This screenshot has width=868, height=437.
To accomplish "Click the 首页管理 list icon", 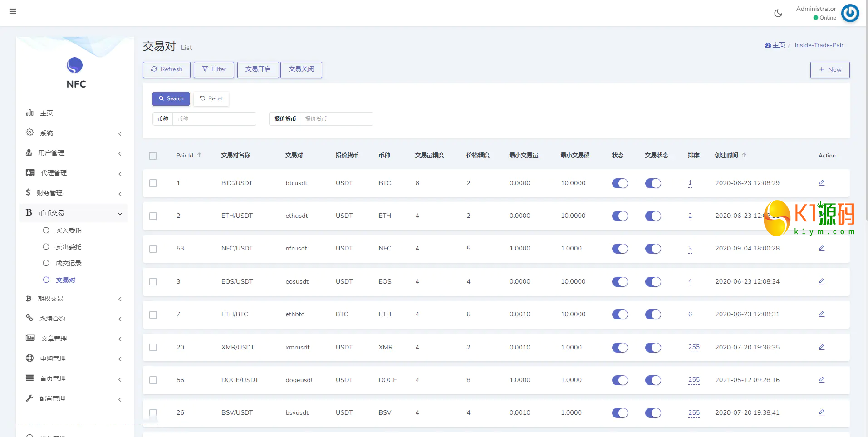I will (30, 378).
